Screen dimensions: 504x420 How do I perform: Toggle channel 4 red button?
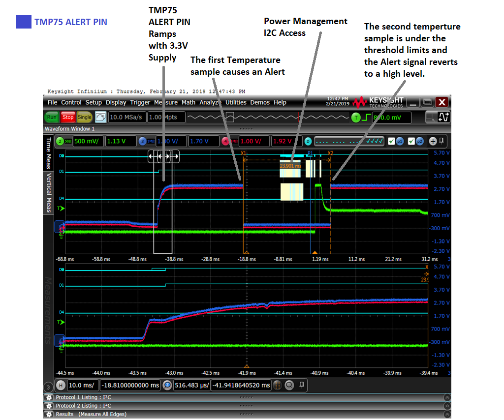(x=225, y=141)
